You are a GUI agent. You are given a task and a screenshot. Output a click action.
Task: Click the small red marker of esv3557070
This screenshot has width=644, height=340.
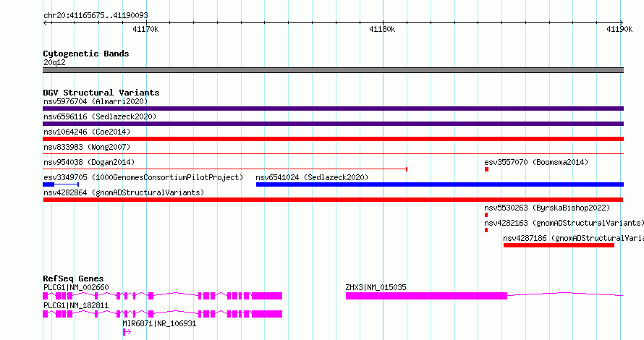(487, 169)
